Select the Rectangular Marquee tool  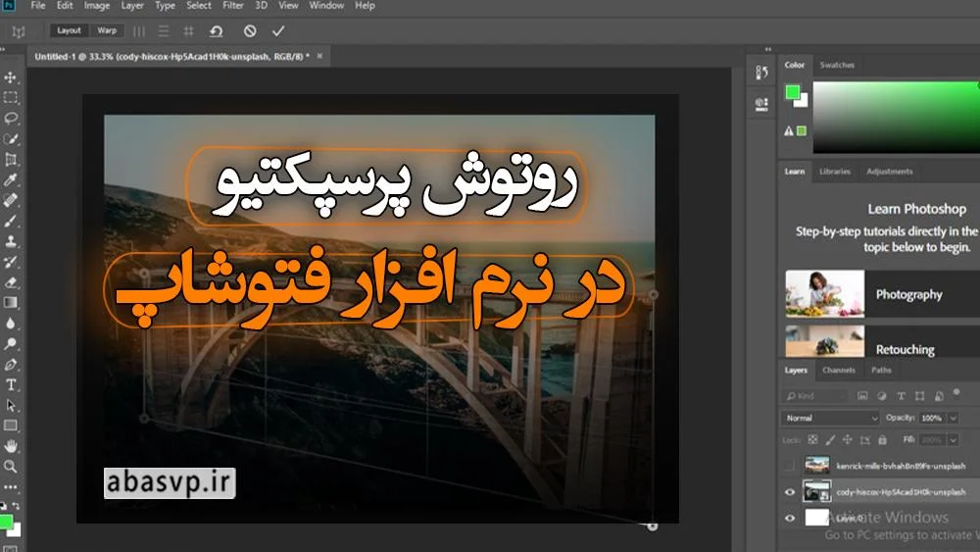pyautogui.click(x=11, y=97)
